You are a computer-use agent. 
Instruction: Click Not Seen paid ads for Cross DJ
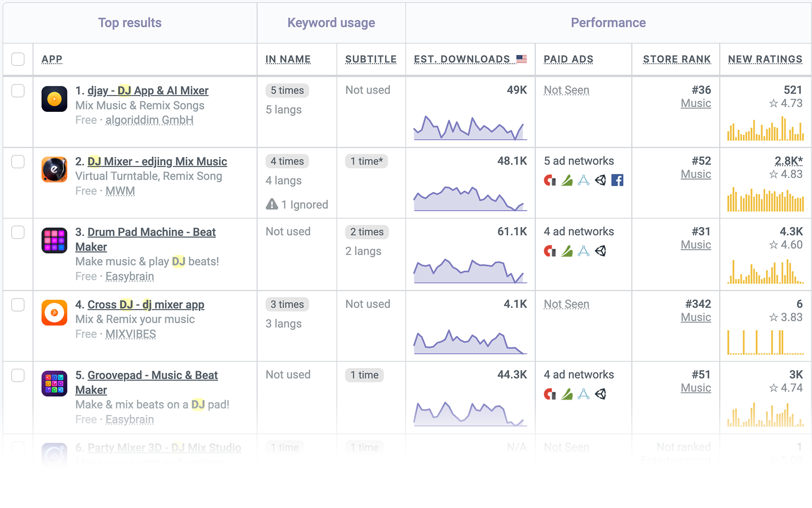point(567,304)
